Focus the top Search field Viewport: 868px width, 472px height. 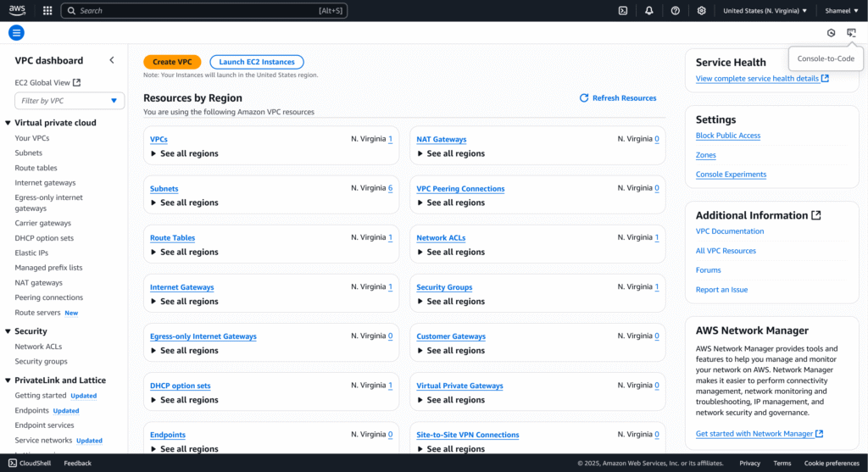(203, 10)
